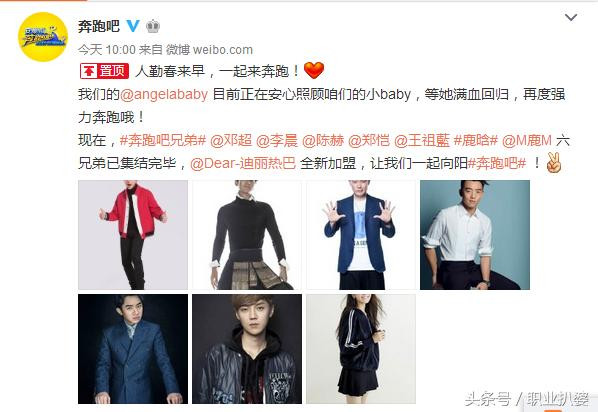Open photo of man showing both palms
The image size is (598, 412).
tap(361, 235)
